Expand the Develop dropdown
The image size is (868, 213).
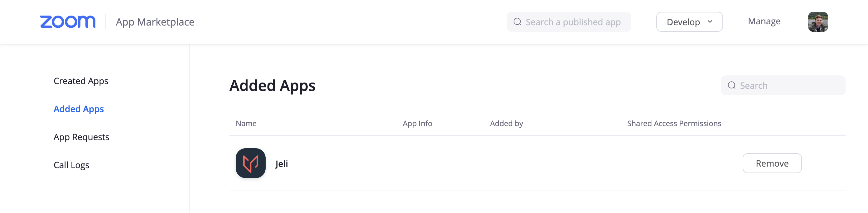tap(689, 22)
